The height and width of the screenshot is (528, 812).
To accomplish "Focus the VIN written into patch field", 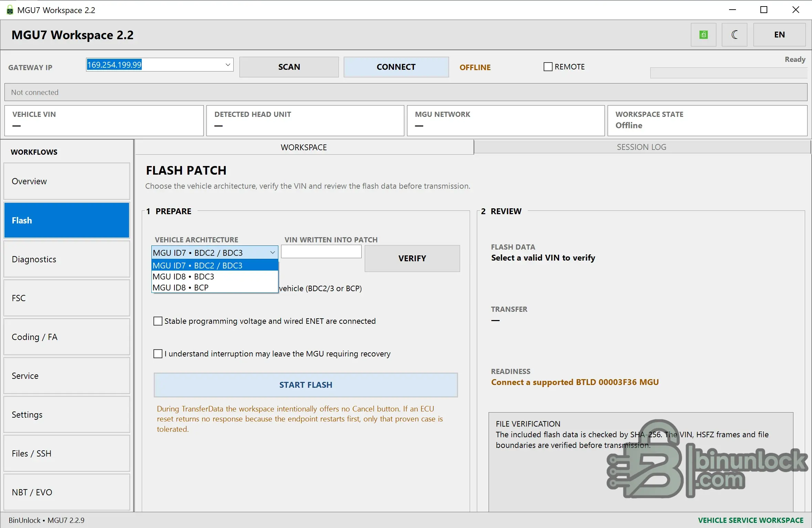I will [x=321, y=251].
